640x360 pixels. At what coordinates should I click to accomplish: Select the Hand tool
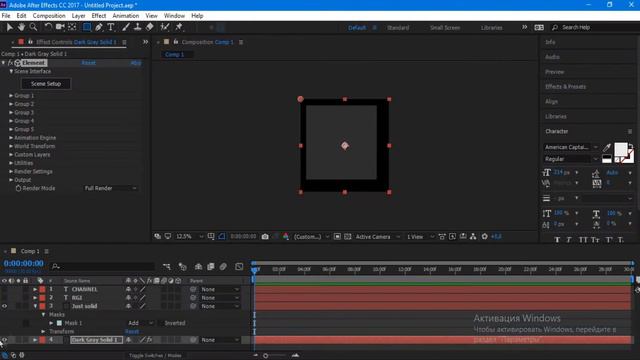point(21,27)
